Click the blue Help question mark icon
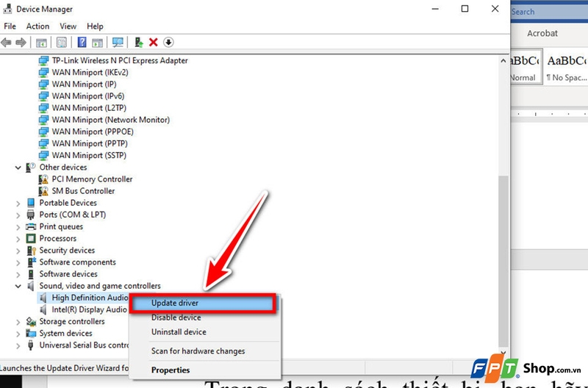This screenshot has height=388, width=588. click(x=82, y=43)
